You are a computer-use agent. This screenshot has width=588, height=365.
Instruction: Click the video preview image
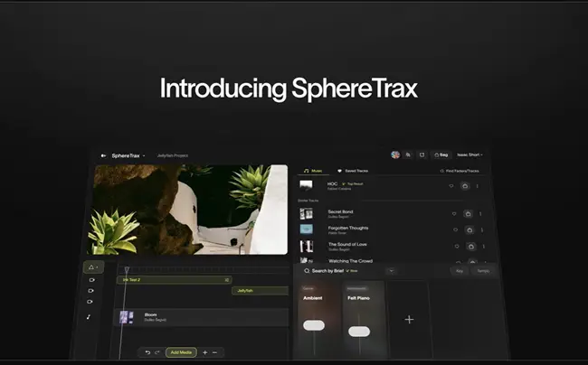(x=187, y=210)
